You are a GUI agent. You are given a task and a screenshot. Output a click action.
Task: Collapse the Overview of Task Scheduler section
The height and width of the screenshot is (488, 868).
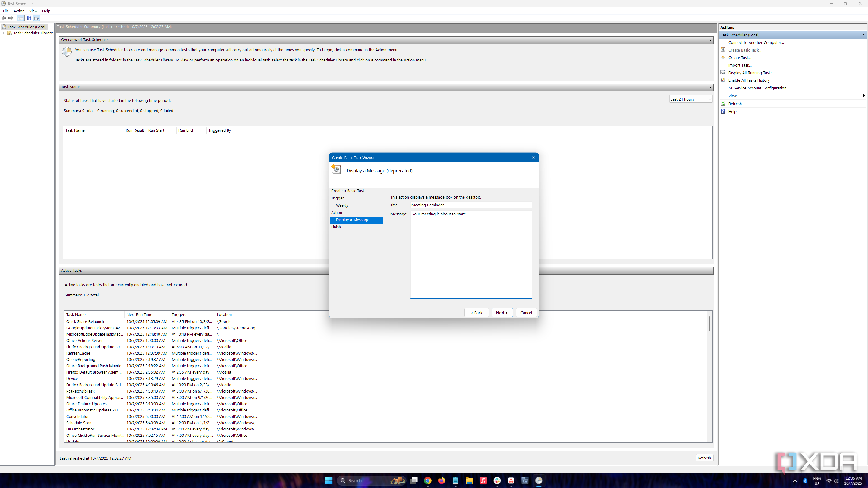(710, 40)
